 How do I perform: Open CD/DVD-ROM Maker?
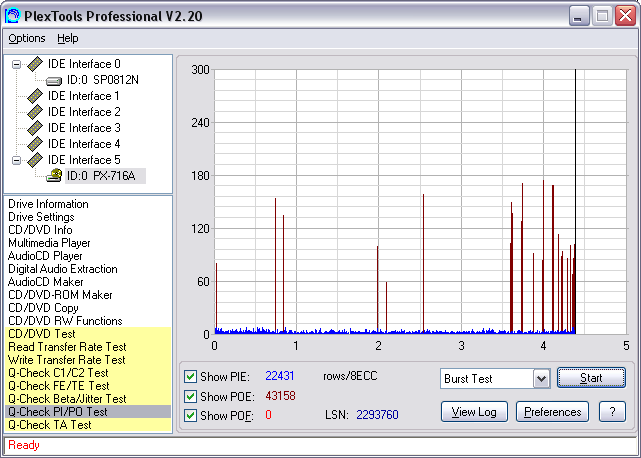pos(60,295)
